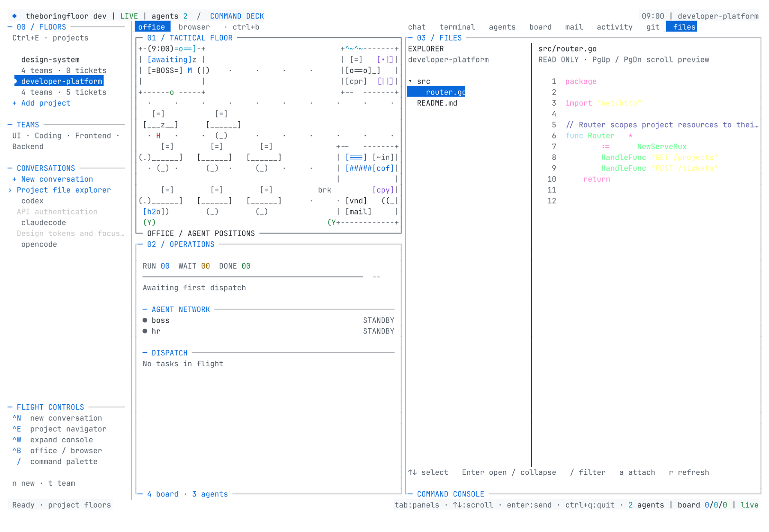Click the blue M boss marker
The height and width of the screenshot is (532, 769).
pos(190,70)
